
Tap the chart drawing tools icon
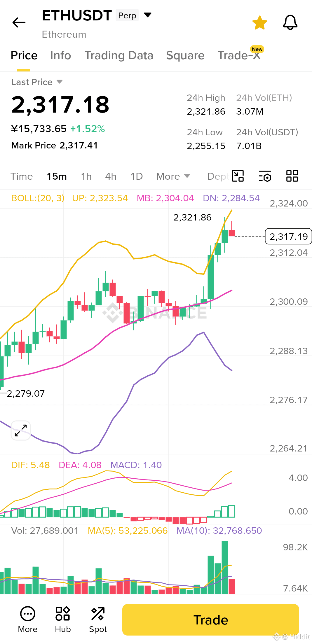[238, 176]
